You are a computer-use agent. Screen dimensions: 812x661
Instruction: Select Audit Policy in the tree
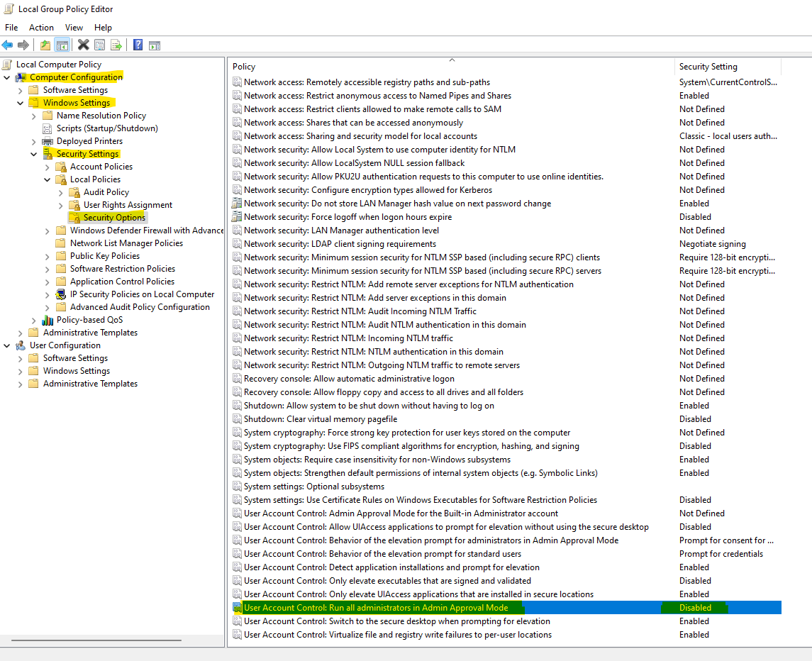(106, 192)
